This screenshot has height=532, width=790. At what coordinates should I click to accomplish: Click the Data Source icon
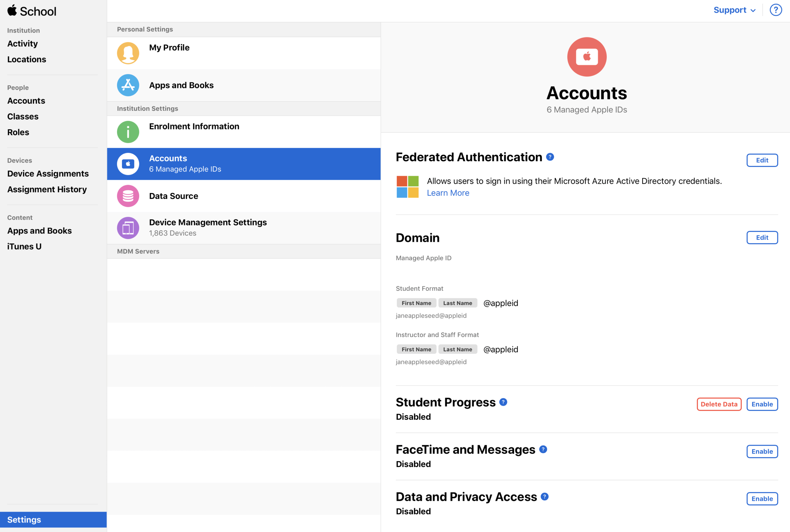tap(128, 195)
